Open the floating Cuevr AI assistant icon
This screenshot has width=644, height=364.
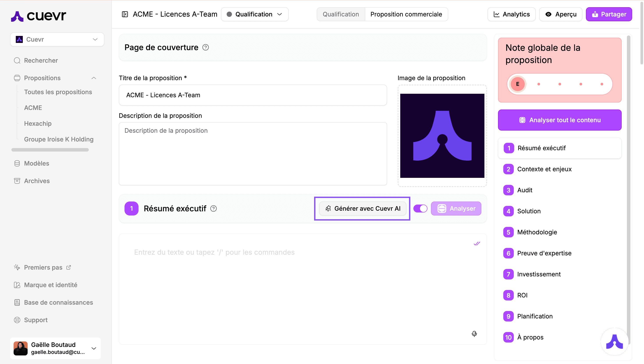click(614, 341)
